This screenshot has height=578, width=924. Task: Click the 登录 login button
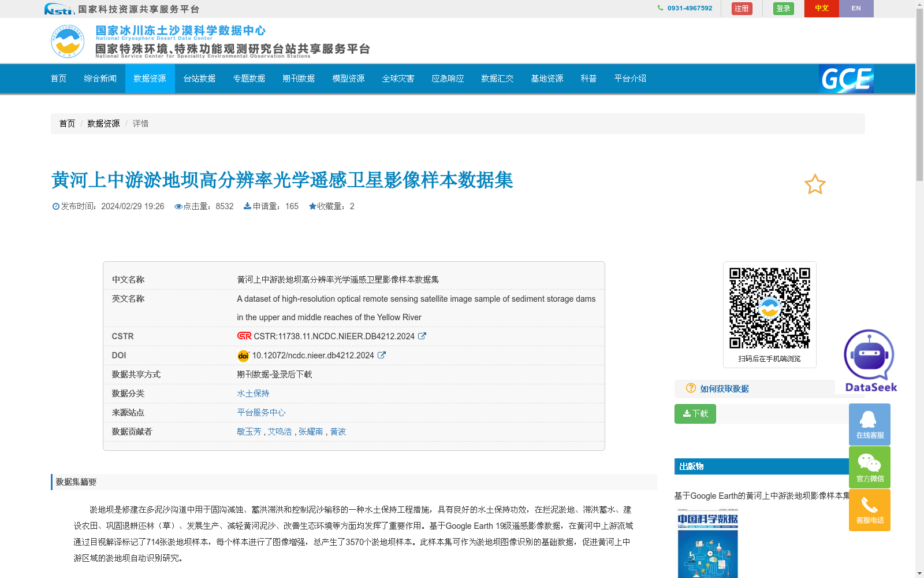[x=784, y=9]
